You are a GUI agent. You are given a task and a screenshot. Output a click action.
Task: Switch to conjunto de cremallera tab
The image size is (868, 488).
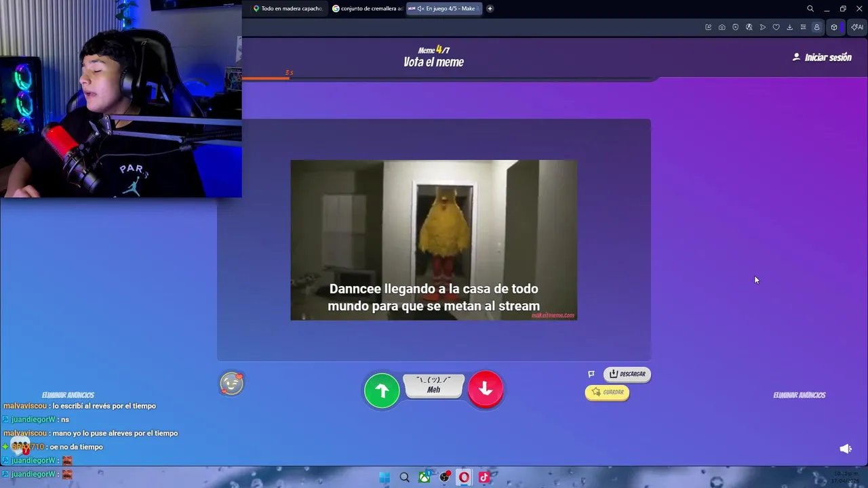coord(367,9)
